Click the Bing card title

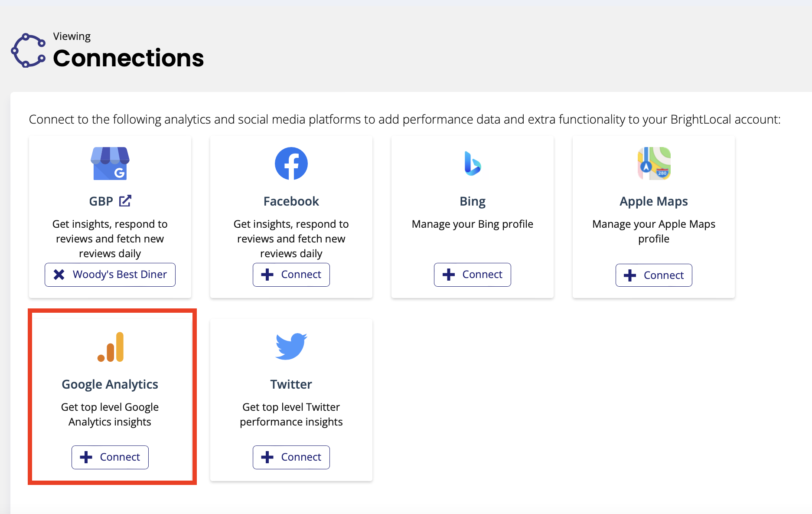[473, 201]
